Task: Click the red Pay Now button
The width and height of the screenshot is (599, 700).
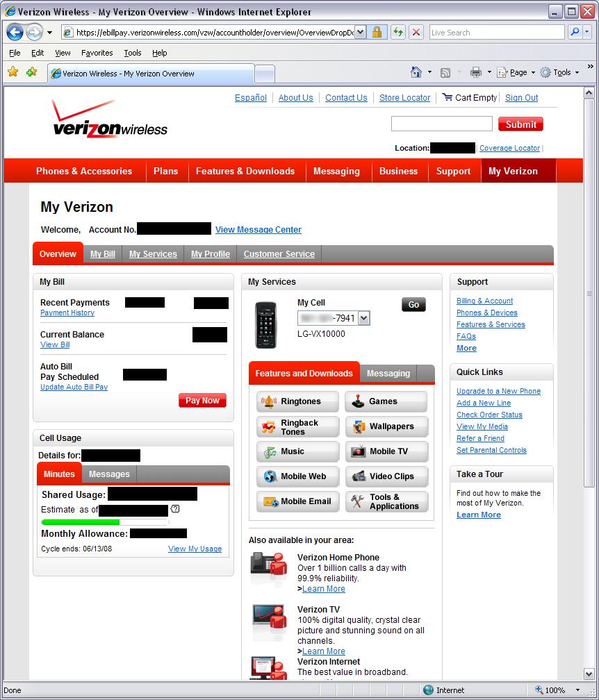Action: pos(202,401)
